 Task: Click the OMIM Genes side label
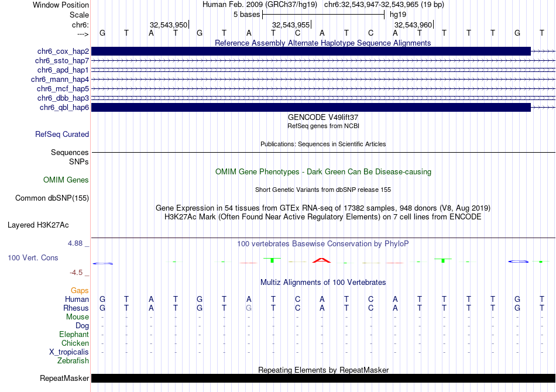(x=66, y=180)
